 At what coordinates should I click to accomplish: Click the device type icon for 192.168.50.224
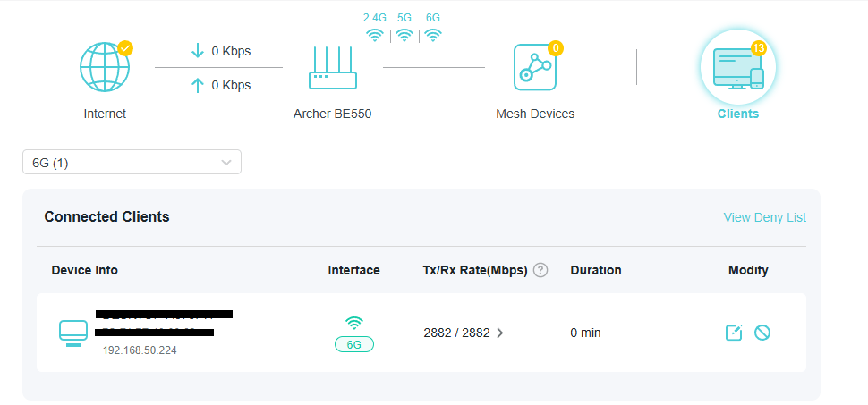point(73,333)
